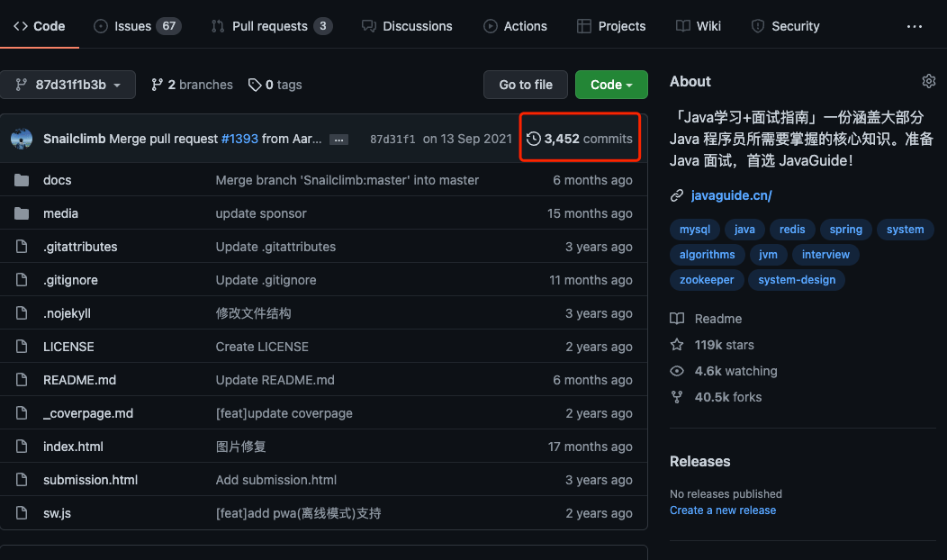View the 3,452 commits history

(580, 139)
